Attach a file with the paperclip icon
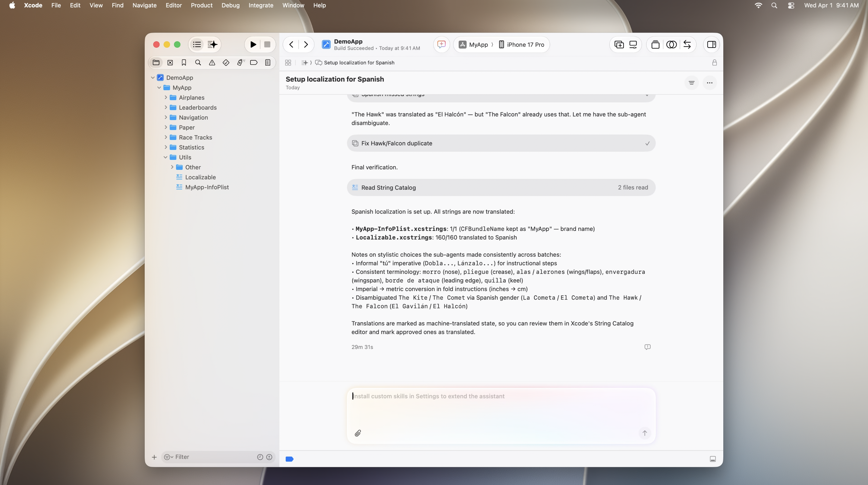The width and height of the screenshot is (868, 485). pyautogui.click(x=358, y=433)
